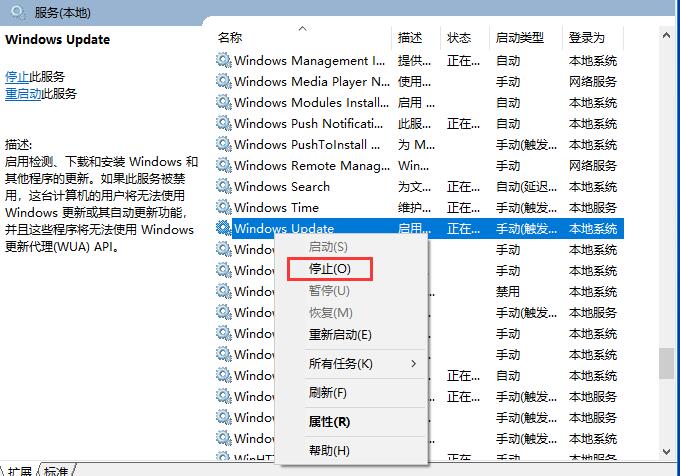Click the Windows Time service icon
Image resolution: width=680 pixels, height=476 pixels.
[223, 207]
